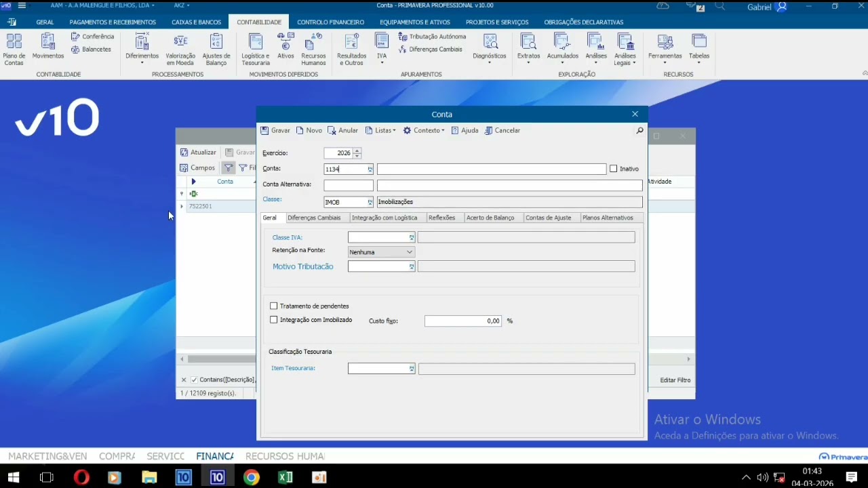Open Balancetes ribbon item
868x488 pixels.
92,49
